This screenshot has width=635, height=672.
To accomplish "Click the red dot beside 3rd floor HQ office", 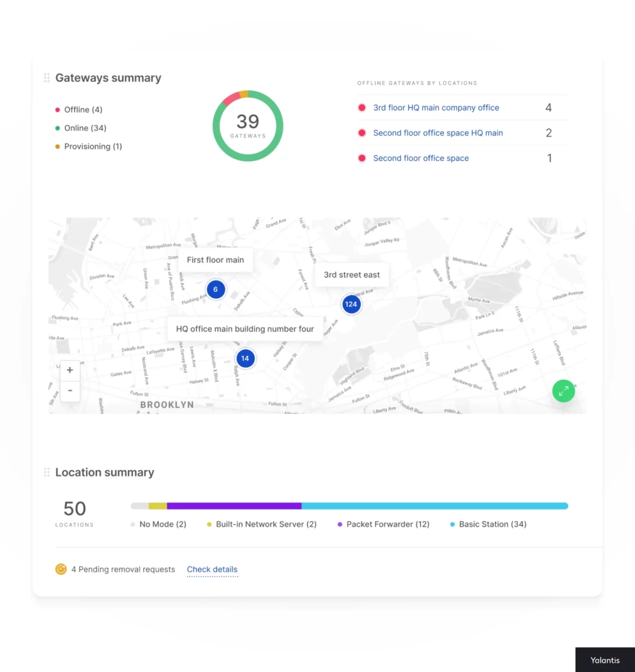I will (x=362, y=107).
